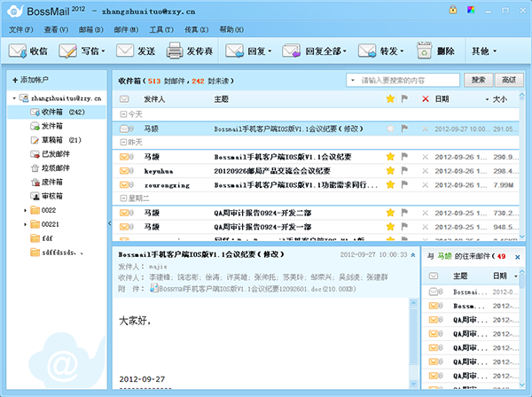Viewport: 532px width, 397px height.
Task: Close the 往来邮件 related mail panel
Action: click(x=518, y=257)
